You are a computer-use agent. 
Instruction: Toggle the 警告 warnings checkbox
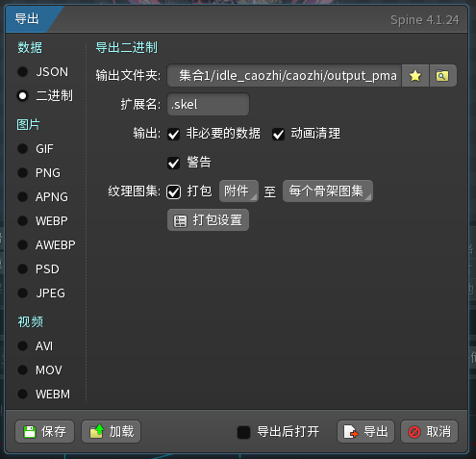click(x=174, y=163)
